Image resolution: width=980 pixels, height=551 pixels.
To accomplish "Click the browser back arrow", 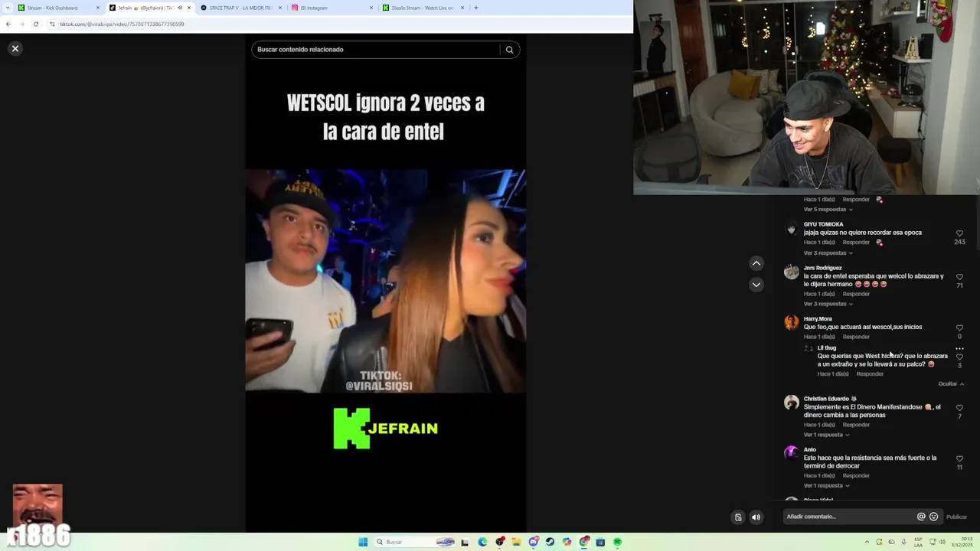I will 8,24.
